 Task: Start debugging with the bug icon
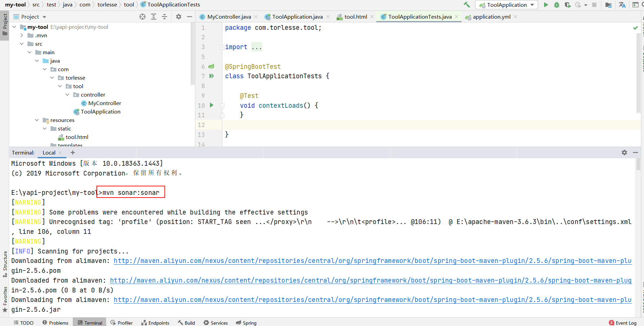557,5
